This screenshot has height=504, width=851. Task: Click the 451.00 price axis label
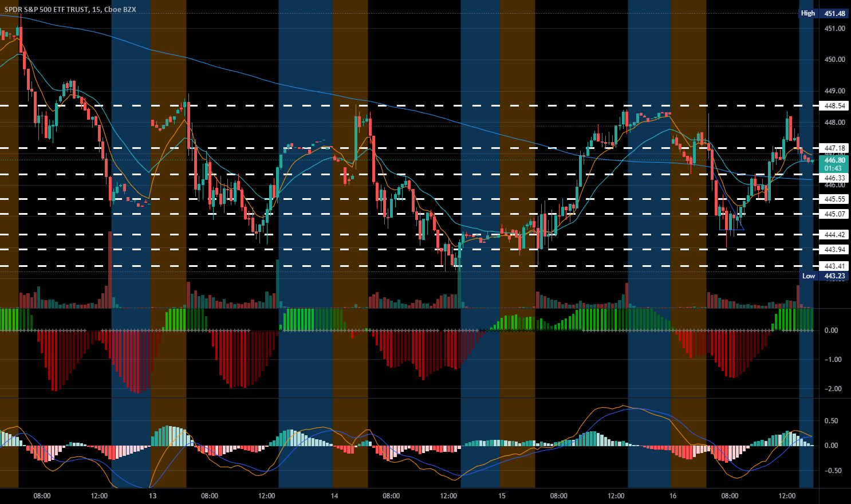[834, 29]
